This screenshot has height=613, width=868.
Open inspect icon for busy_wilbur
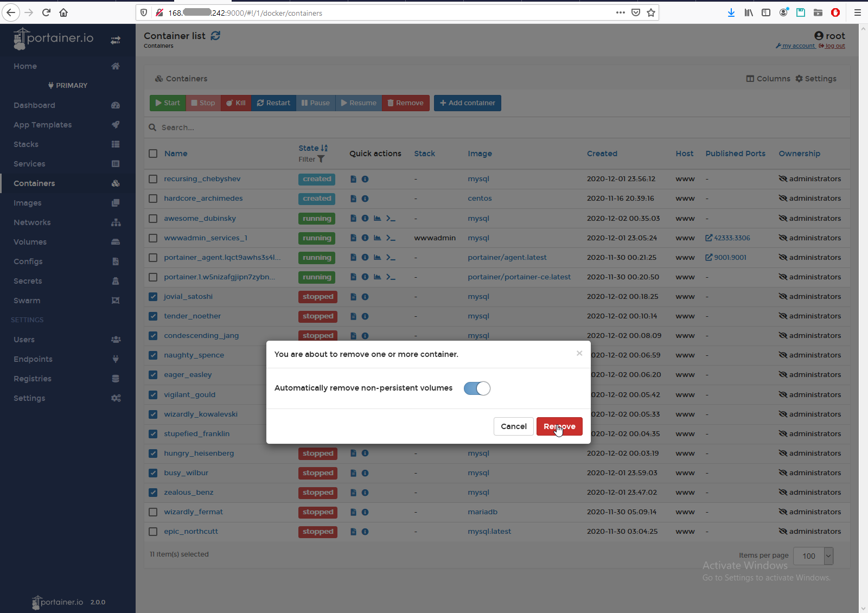(365, 473)
